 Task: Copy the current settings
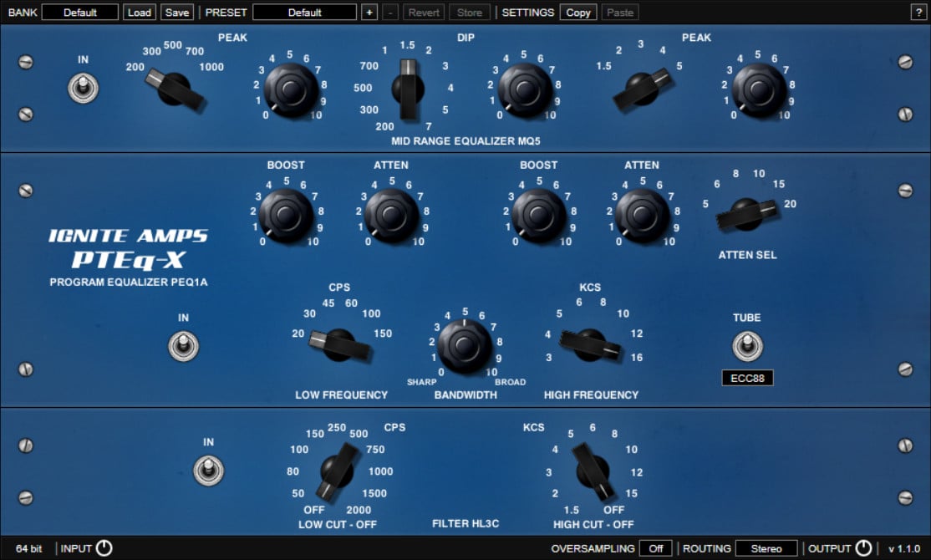[x=577, y=12]
